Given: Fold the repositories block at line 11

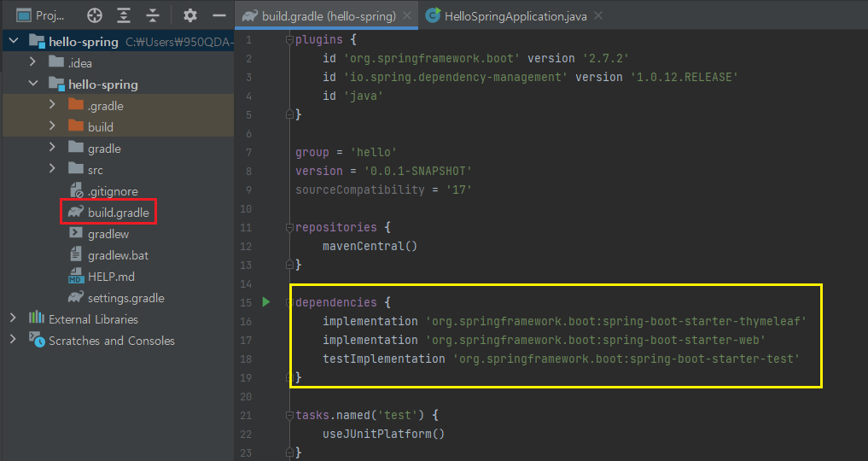Looking at the screenshot, I should pyautogui.click(x=289, y=227).
